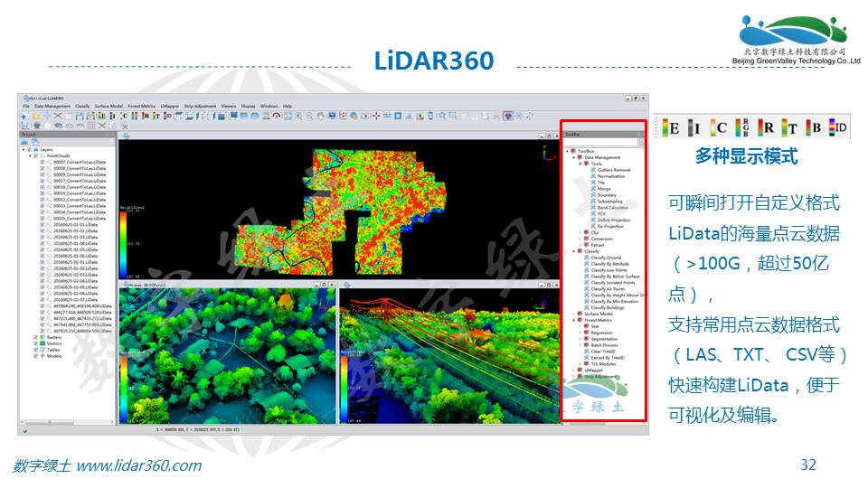Click the add data arrow icon in toolbar
The height and width of the screenshot is (488, 868).
click(x=24, y=117)
